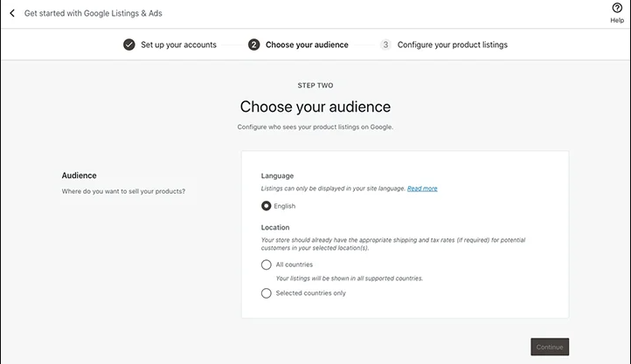Jump to Configure your product listings step
Image resolution: width=631 pixels, height=364 pixels.
coord(453,45)
